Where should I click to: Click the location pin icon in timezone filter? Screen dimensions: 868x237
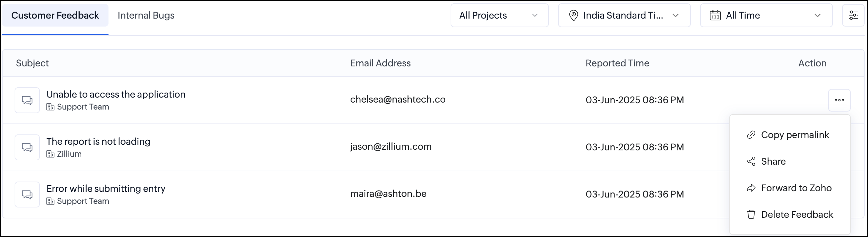[573, 16]
